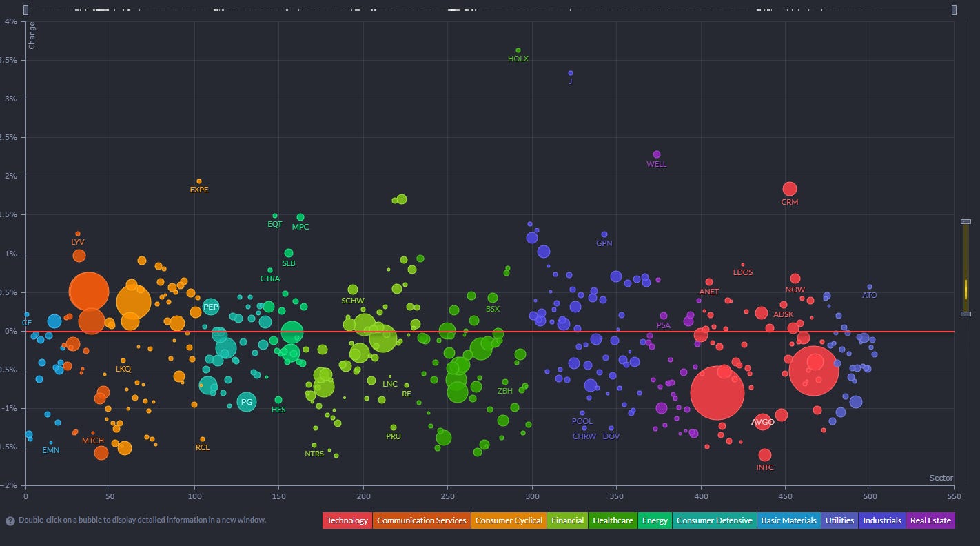Viewport: 980px width, 546px height.
Task: Select the Basic Materials legend item
Action: pyautogui.click(x=788, y=520)
